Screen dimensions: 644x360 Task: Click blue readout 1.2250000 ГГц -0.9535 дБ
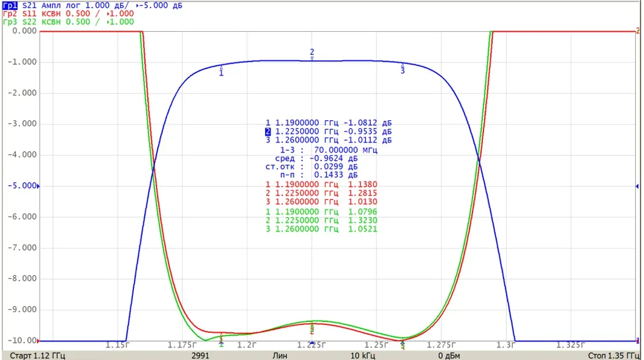point(333,132)
